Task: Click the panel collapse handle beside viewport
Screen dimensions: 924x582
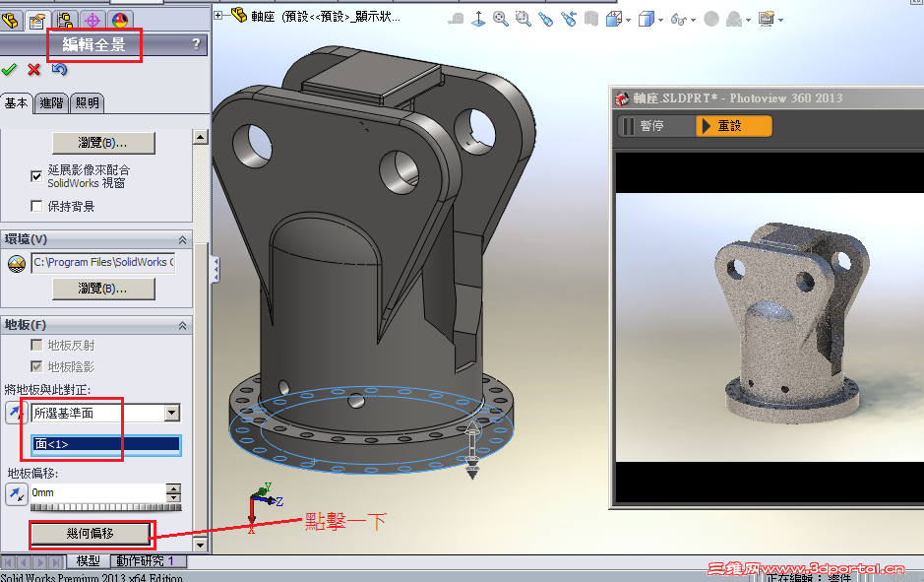Action: point(216,270)
